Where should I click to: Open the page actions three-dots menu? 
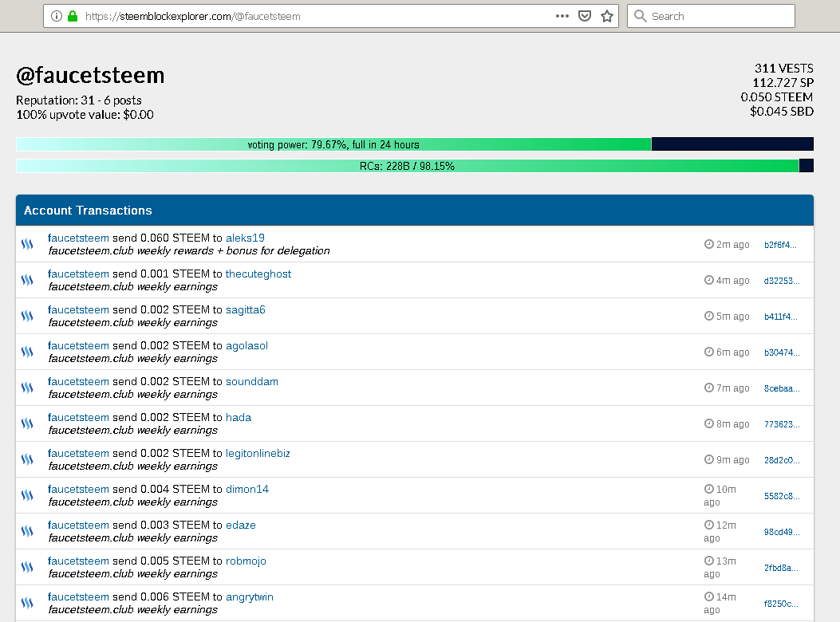pyautogui.click(x=562, y=16)
